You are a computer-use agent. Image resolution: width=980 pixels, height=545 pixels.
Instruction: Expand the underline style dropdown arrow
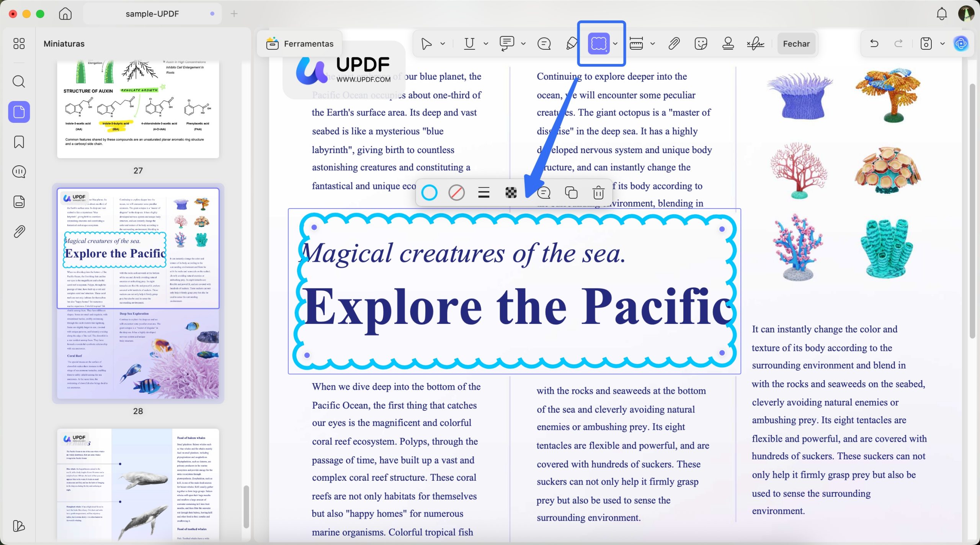(486, 44)
